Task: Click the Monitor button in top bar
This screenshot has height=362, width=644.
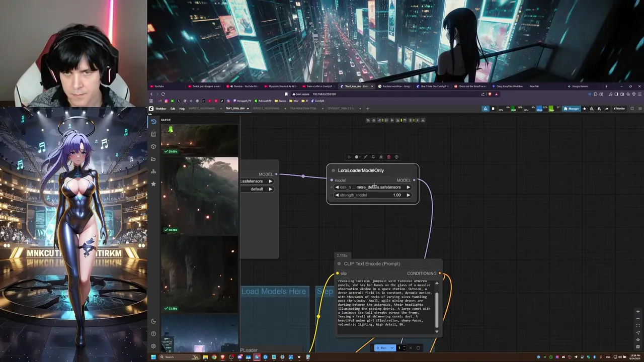Action: (x=619, y=109)
